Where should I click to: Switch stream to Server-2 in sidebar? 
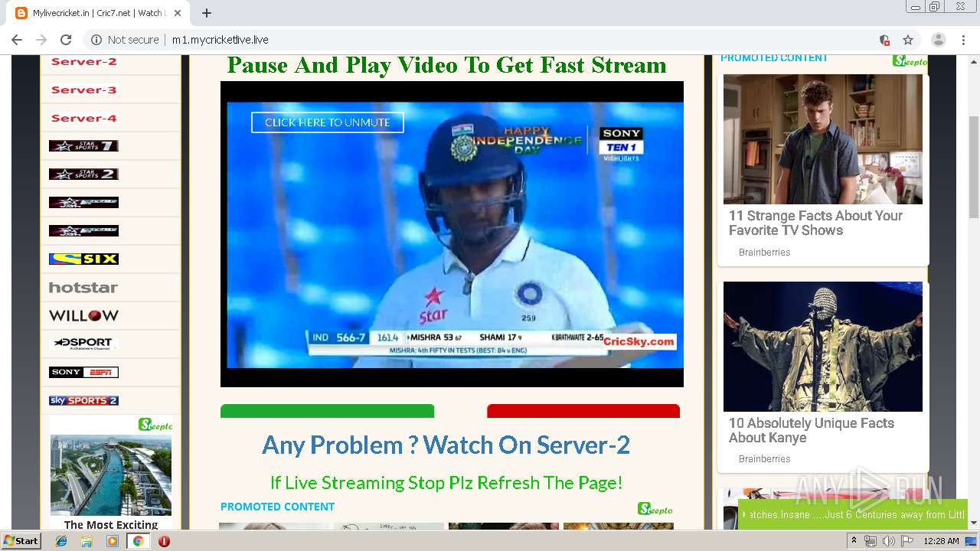tap(83, 62)
